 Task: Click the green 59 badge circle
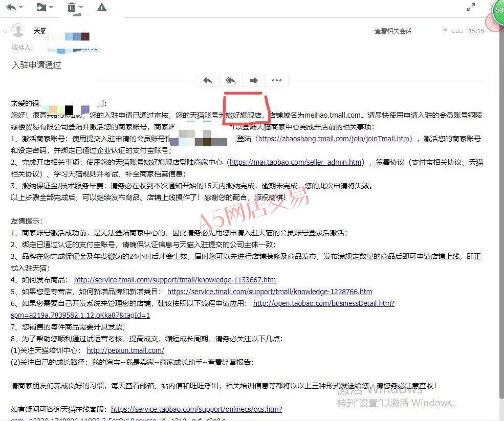tap(498, 10)
